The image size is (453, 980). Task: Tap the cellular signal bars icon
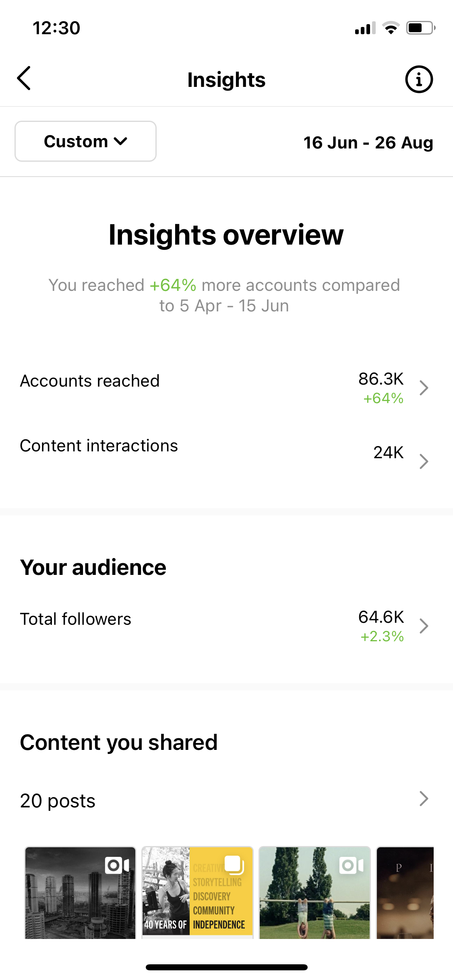pyautogui.click(x=365, y=28)
